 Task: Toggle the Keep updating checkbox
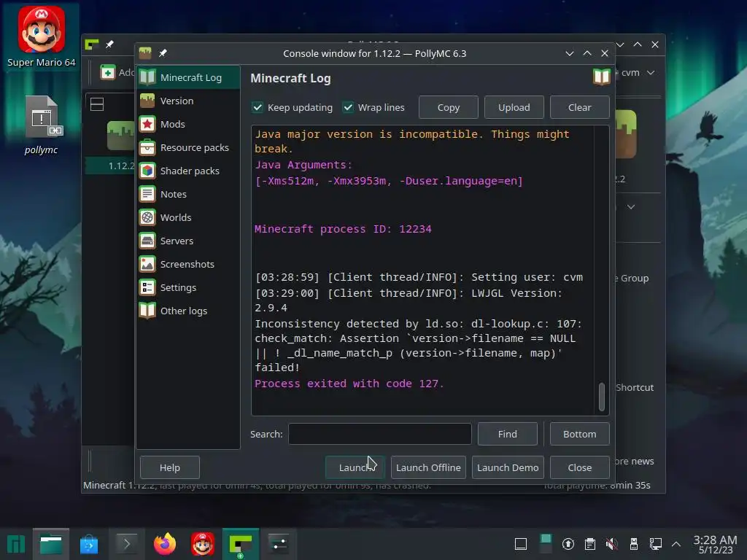click(258, 107)
